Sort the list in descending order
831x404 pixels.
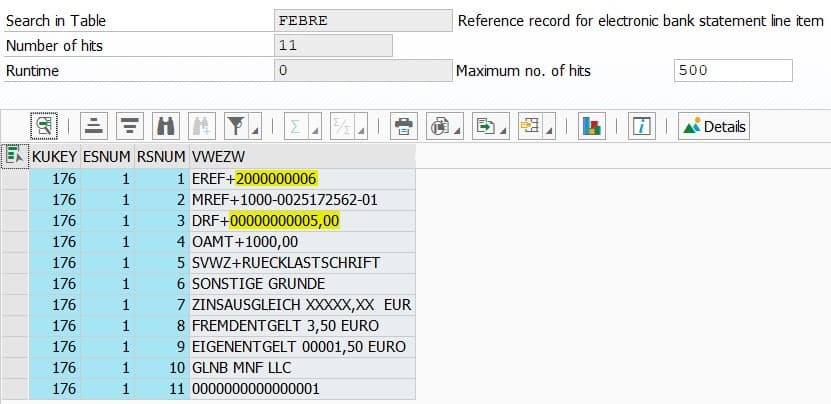(x=129, y=126)
